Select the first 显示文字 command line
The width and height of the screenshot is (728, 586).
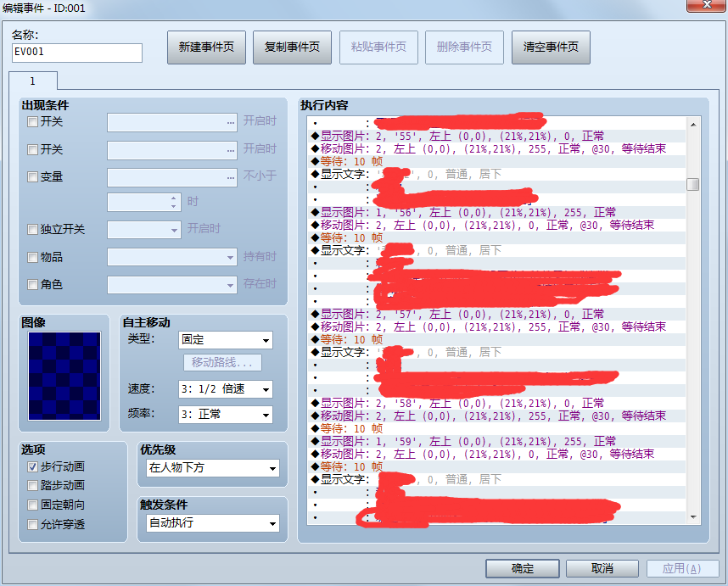(496, 174)
